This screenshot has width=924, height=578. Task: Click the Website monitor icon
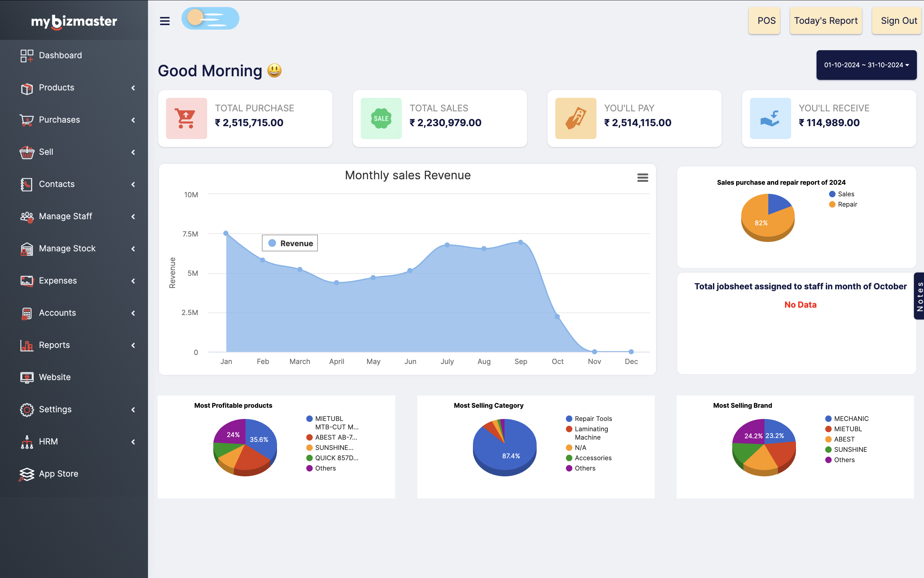27,378
